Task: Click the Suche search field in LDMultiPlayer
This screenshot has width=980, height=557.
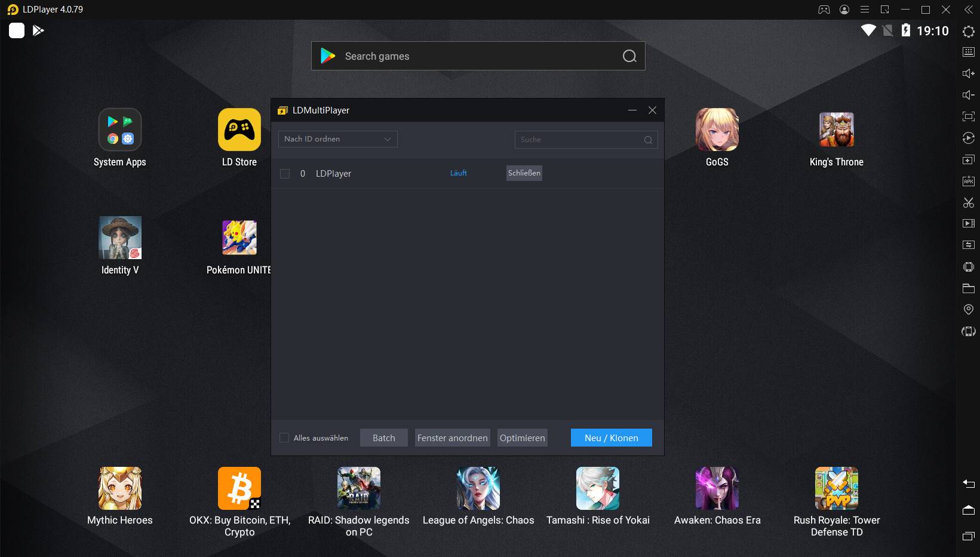Action: (586, 140)
